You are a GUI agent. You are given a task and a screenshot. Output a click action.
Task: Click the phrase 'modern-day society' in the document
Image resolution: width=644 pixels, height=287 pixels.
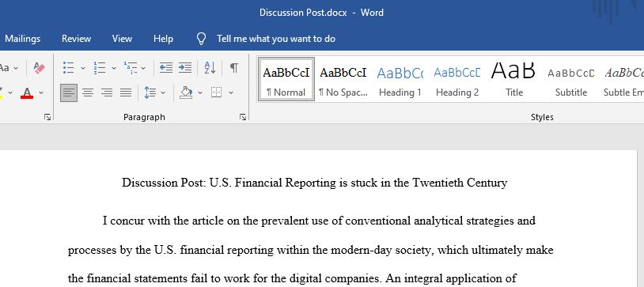click(382, 250)
